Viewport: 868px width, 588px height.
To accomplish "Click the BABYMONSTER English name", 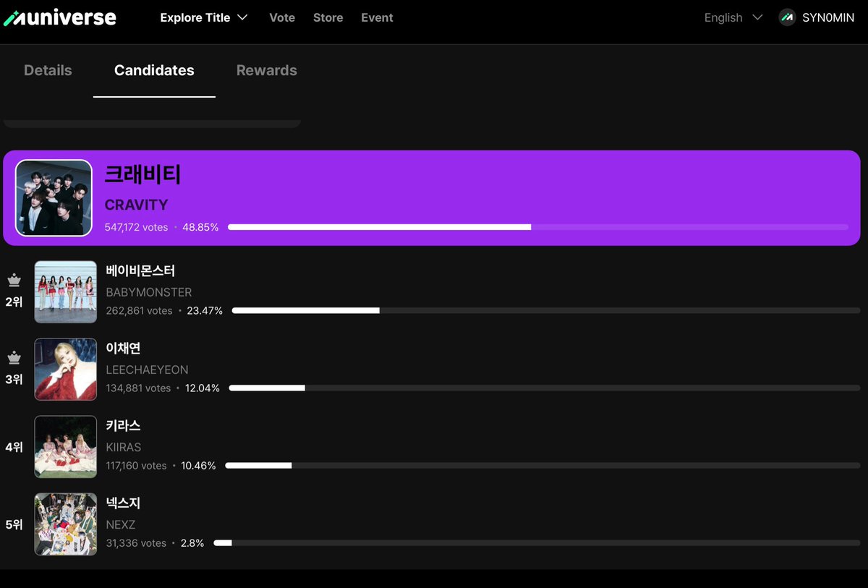I will tap(149, 292).
